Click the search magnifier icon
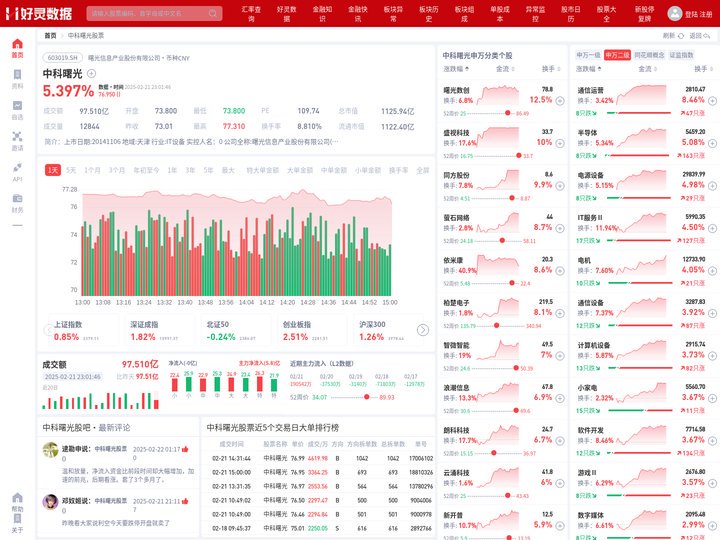The width and height of the screenshot is (720, 540). click(213, 13)
